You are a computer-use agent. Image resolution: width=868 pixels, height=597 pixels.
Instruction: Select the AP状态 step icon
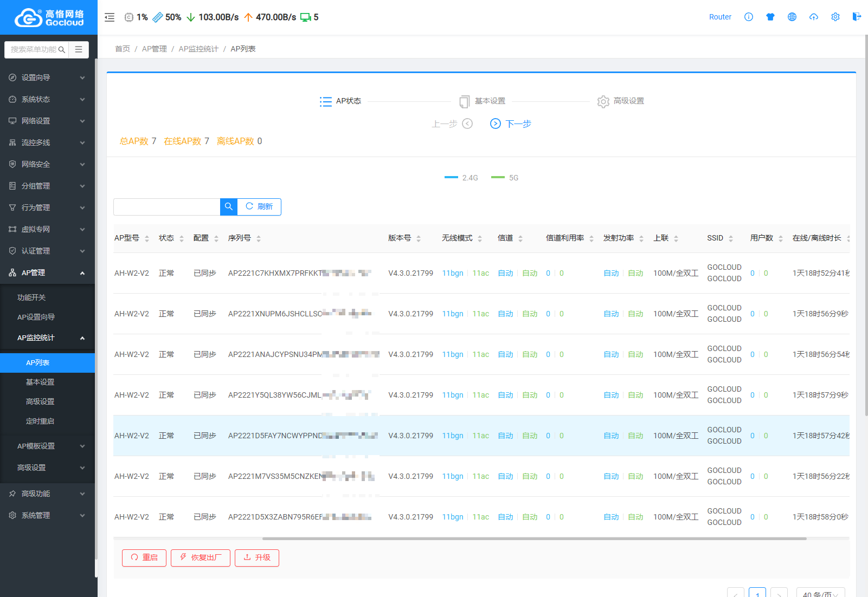pyautogui.click(x=326, y=101)
